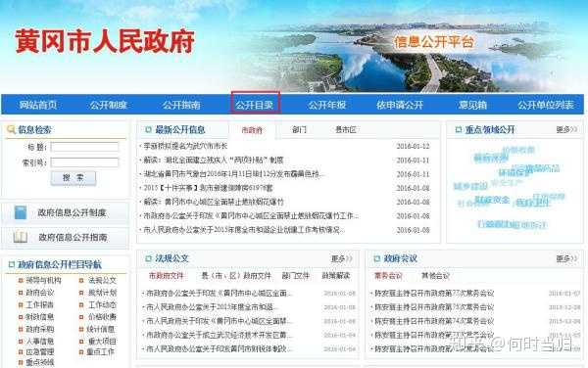Select the 其他会议 tab in 政府会议
Image resolution: width=588 pixels, height=368 pixels.
point(435,276)
